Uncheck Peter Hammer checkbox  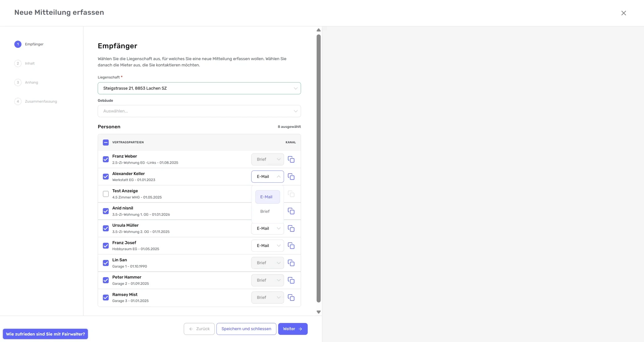click(x=106, y=280)
